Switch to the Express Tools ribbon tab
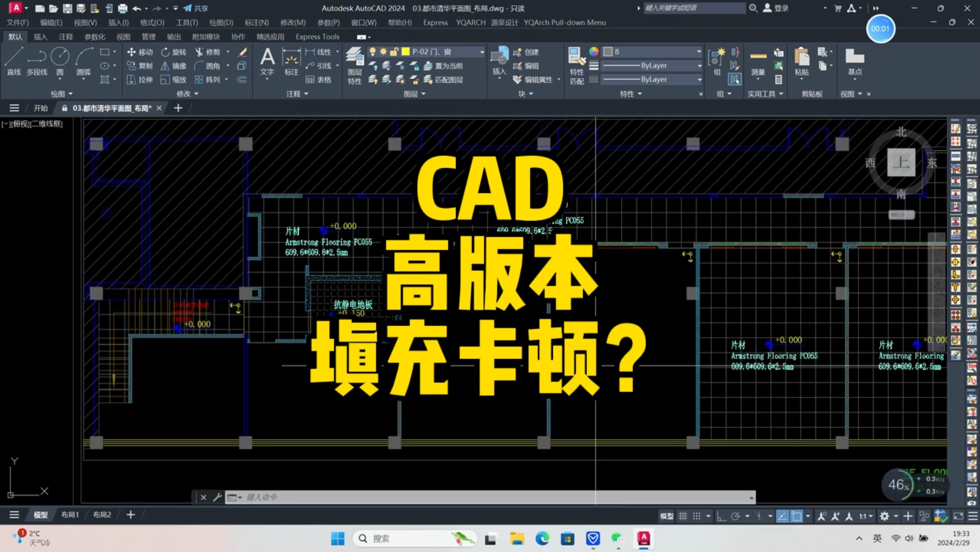The image size is (980, 552). [x=317, y=37]
